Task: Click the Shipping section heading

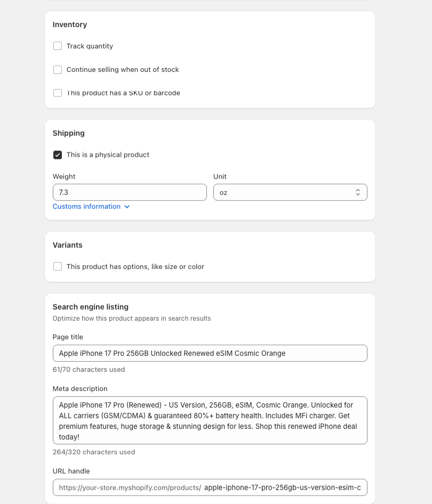Action: tap(68, 133)
